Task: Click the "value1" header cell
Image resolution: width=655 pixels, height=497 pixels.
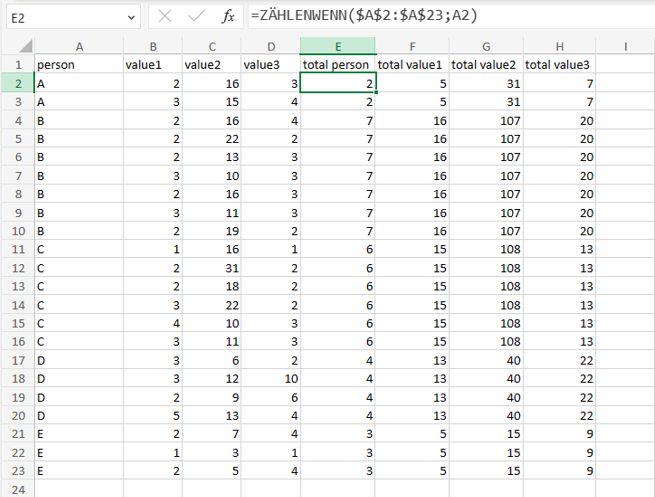Action: point(153,65)
